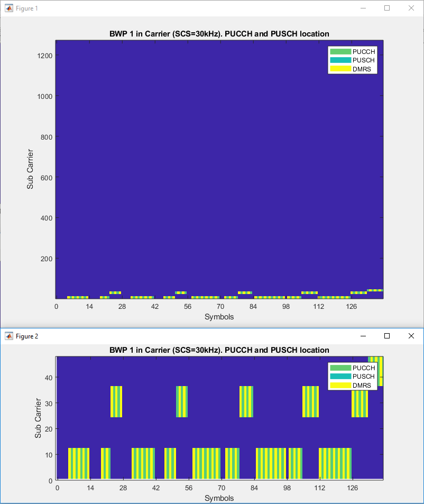Maximize the Figure 2 window

pyautogui.click(x=387, y=336)
